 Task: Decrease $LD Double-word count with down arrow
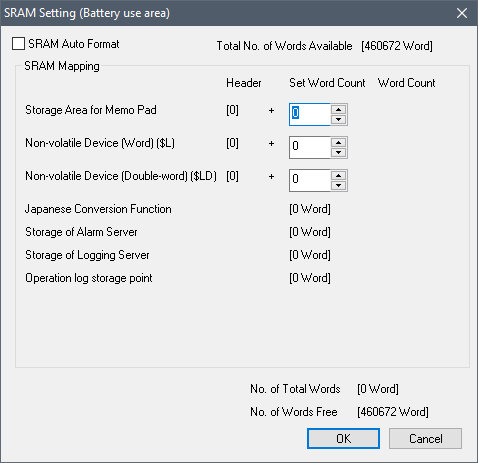tap(339, 185)
